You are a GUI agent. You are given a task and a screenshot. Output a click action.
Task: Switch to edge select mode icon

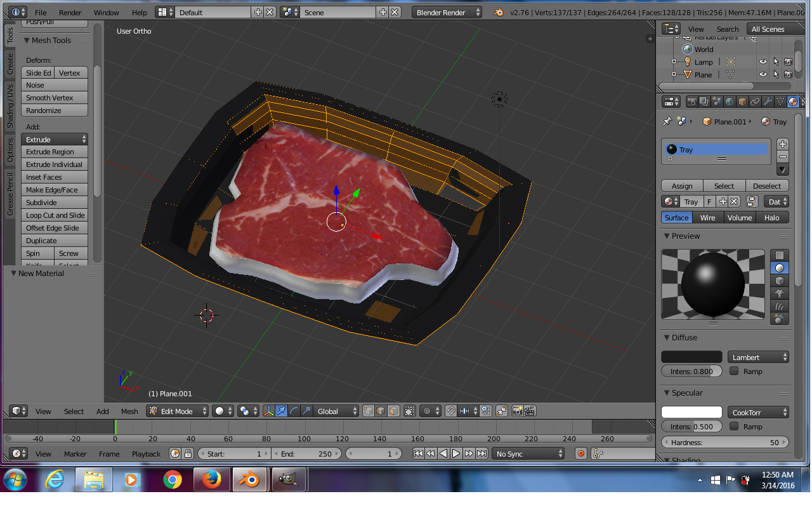(381, 411)
